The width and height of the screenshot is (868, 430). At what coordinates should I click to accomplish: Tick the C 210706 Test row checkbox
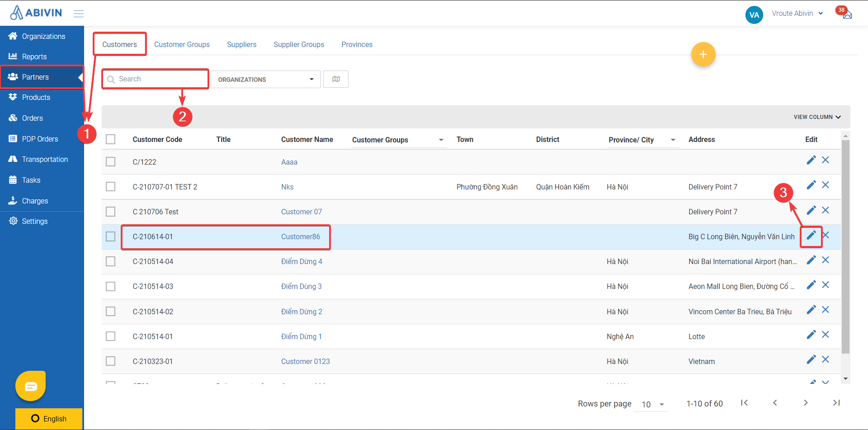tap(111, 212)
